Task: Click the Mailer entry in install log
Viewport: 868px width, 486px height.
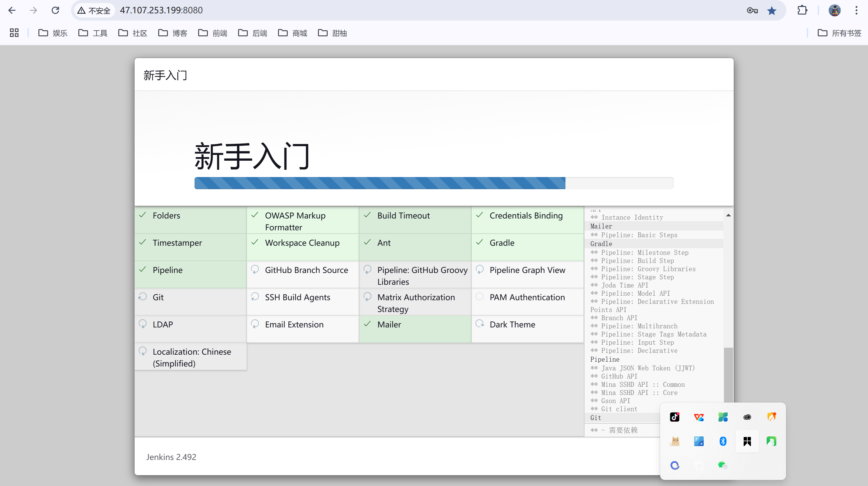Action: tap(601, 226)
